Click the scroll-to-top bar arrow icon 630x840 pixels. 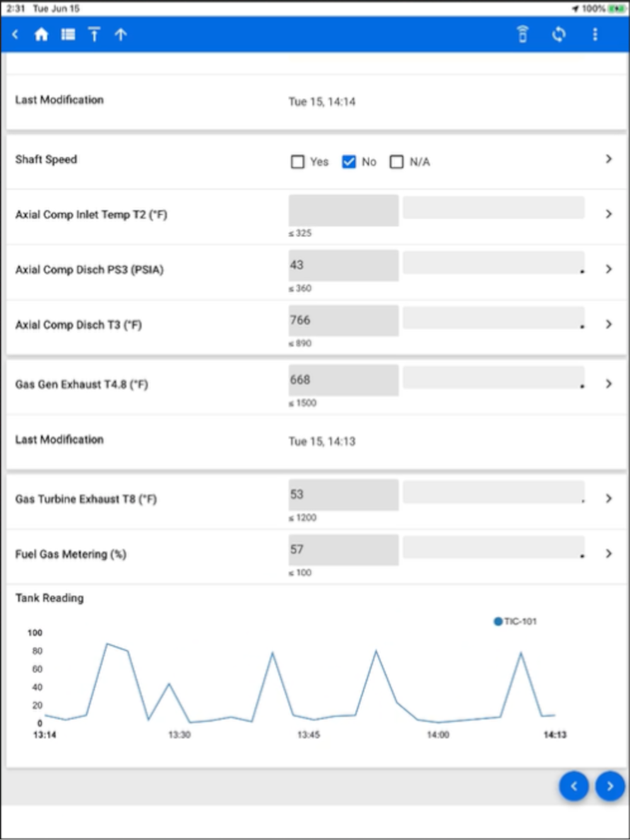tap(94, 35)
